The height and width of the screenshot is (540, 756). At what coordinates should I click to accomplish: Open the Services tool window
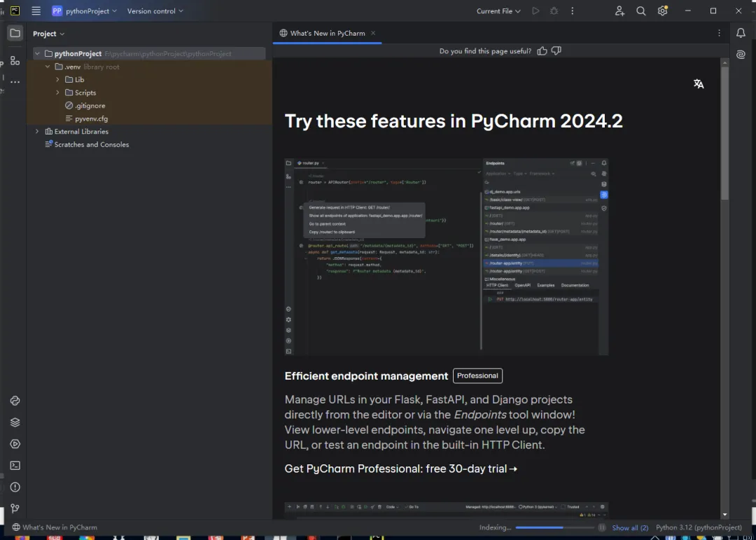coord(15,444)
